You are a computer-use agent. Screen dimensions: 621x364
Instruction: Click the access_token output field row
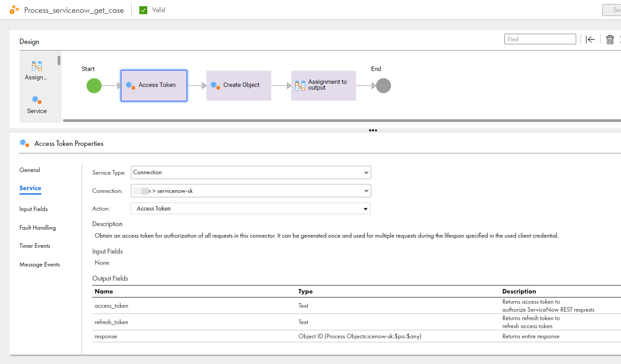(357, 305)
